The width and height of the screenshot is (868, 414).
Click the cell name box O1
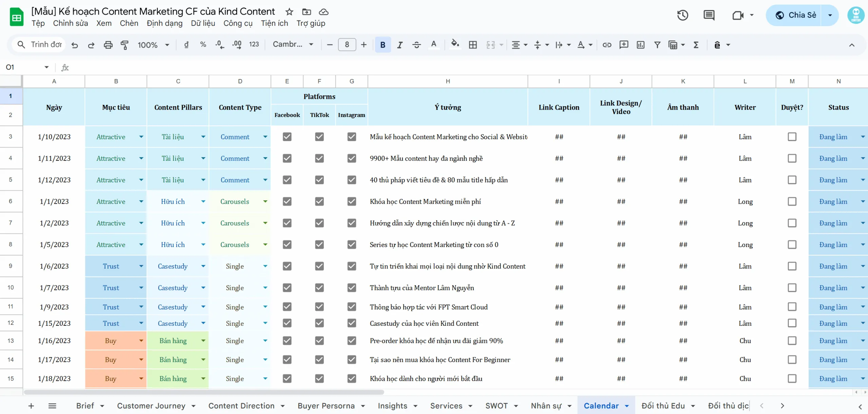27,67
